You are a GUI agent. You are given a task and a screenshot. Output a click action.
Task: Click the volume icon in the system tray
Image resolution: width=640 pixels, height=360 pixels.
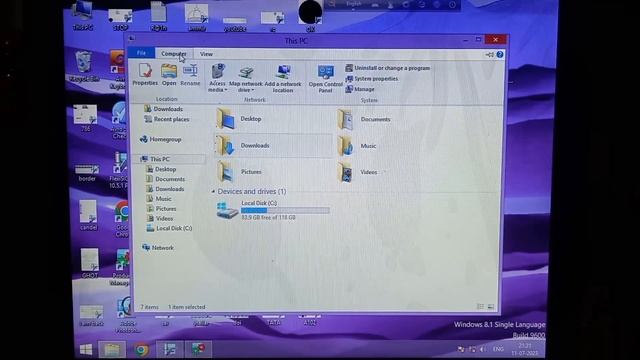coord(483,349)
